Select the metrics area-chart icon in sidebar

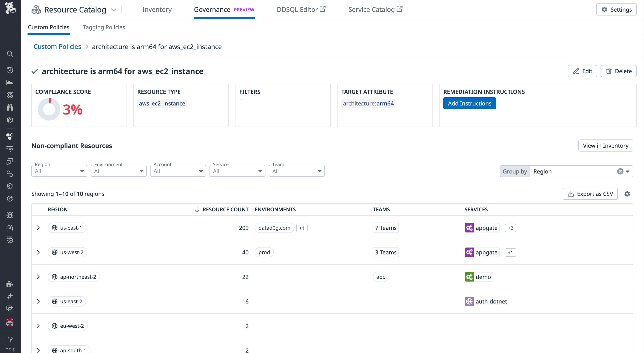[x=10, y=83]
